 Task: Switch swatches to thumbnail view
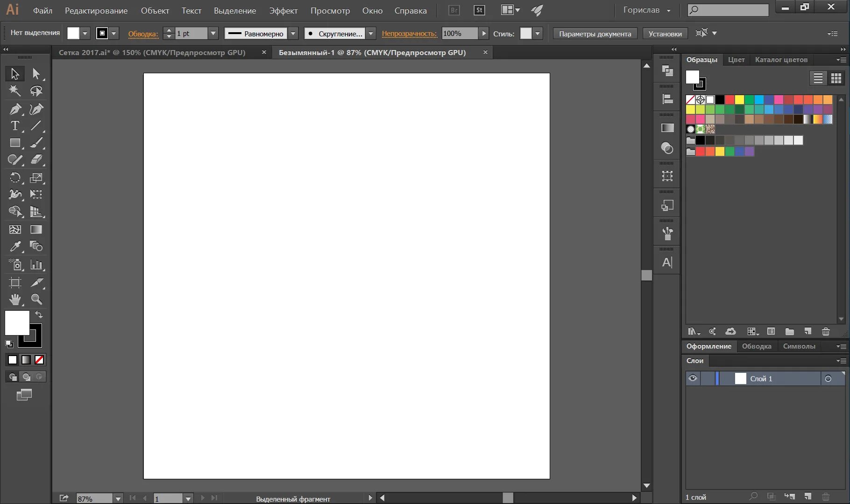(x=836, y=78)
